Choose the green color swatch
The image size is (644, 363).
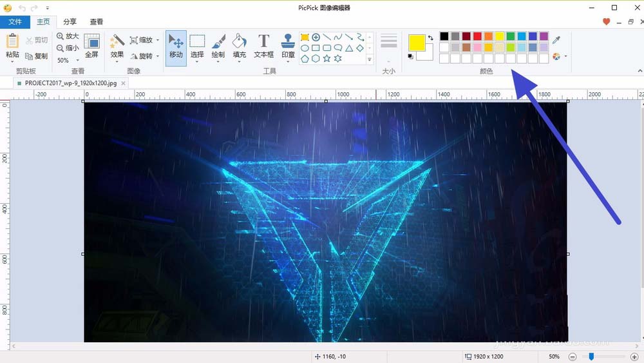pos(511,36)
